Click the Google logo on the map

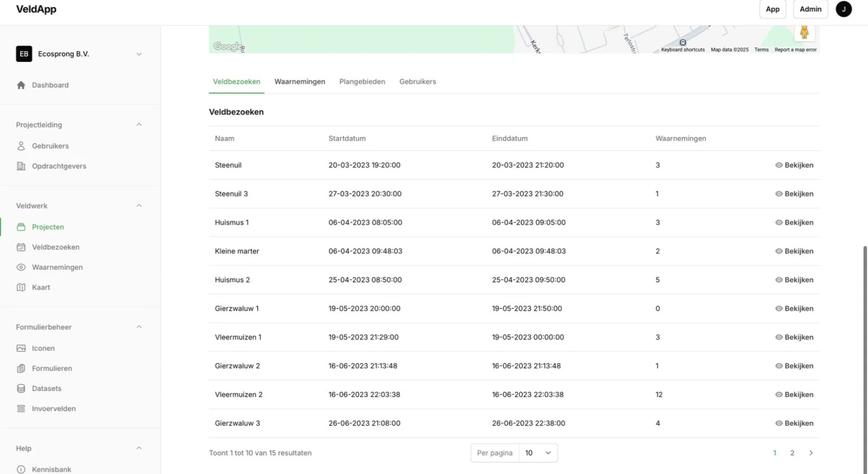pos(228,47)
